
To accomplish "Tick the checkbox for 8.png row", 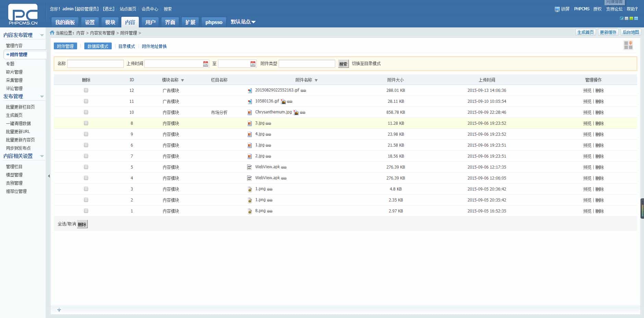I will coord(86,211).
